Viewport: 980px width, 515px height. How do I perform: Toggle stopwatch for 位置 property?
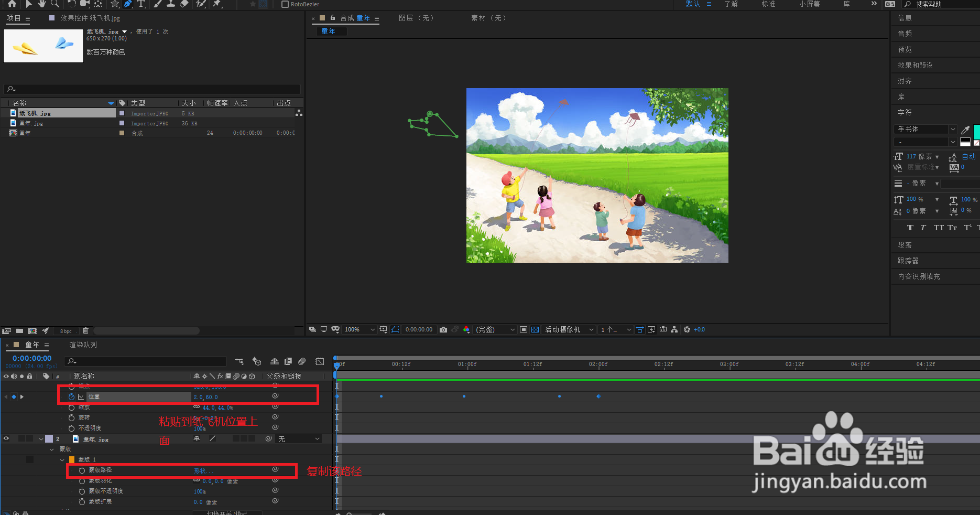[x=71, y=397]
